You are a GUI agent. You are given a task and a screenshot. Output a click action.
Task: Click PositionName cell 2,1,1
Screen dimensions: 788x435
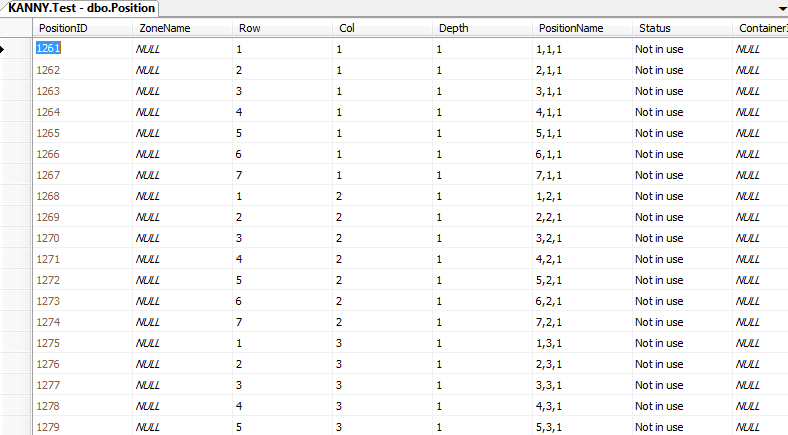point(582,70)
